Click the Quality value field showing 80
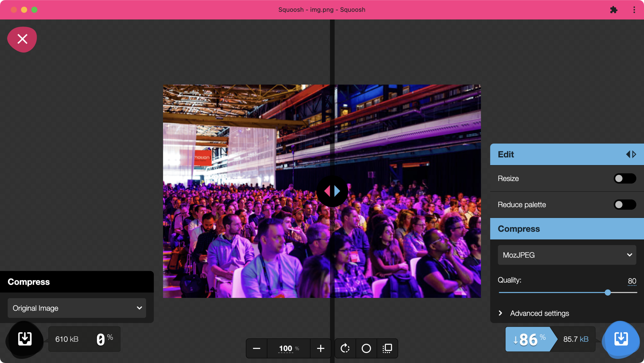This screenshot has width=644, height=363. pos(632,281)
